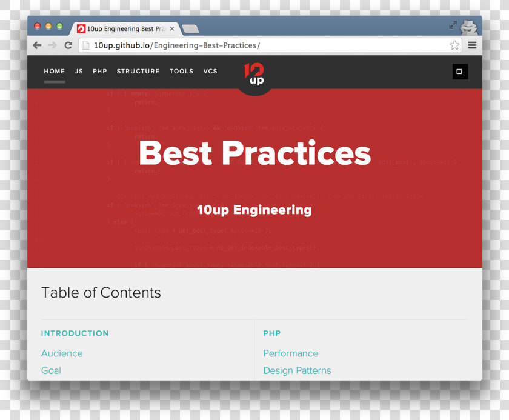Viewport: 509px width, 420px height.
Task: Open the Chrome hamburger menu
Action: click(472, 45)
